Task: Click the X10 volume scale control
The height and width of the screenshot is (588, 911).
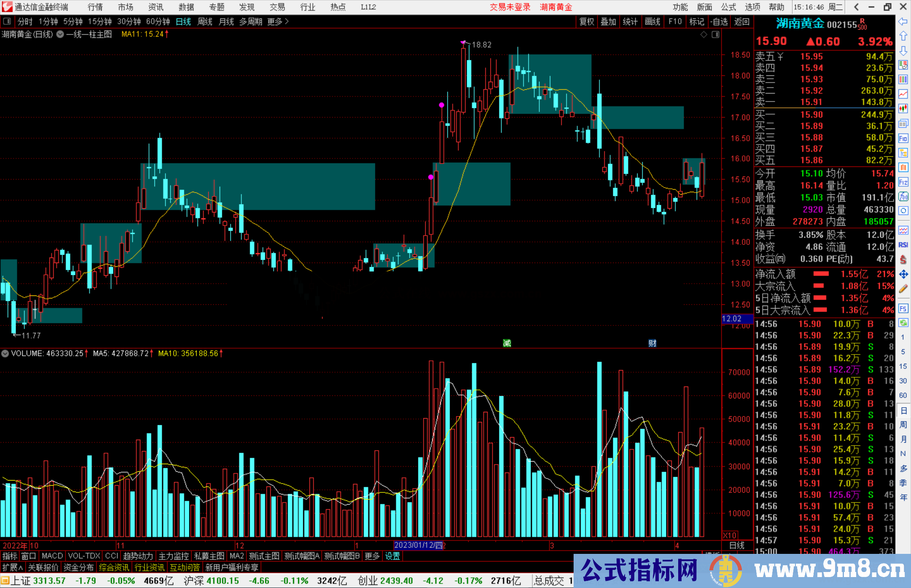Action: pyautogui.click(x=730, y=535)
